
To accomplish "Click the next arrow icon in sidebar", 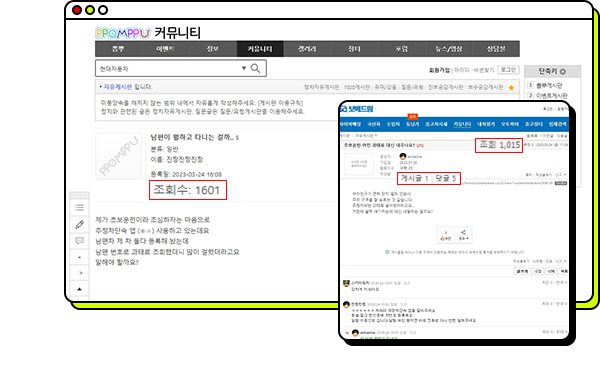I will [80, 273].
